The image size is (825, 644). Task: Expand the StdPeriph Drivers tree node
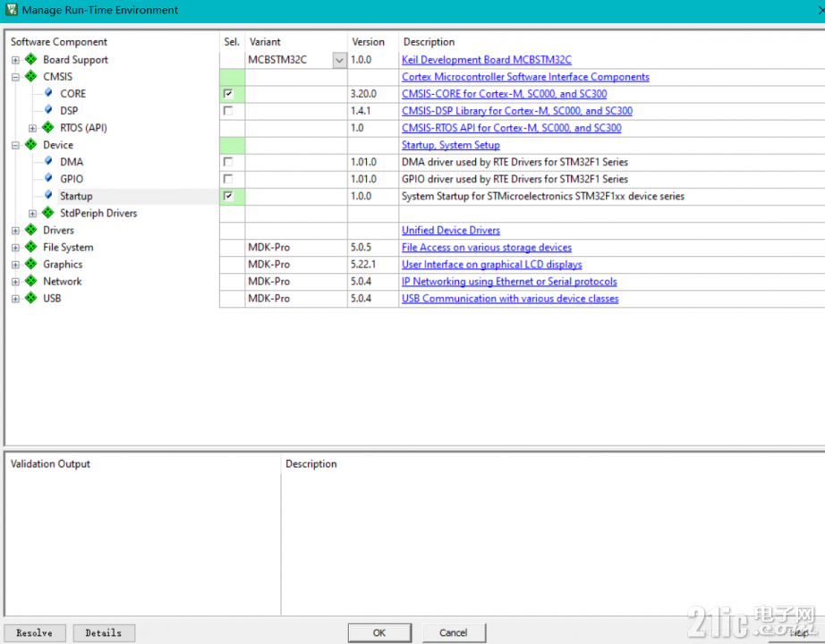pyautogui.click(x=32, y=214)
